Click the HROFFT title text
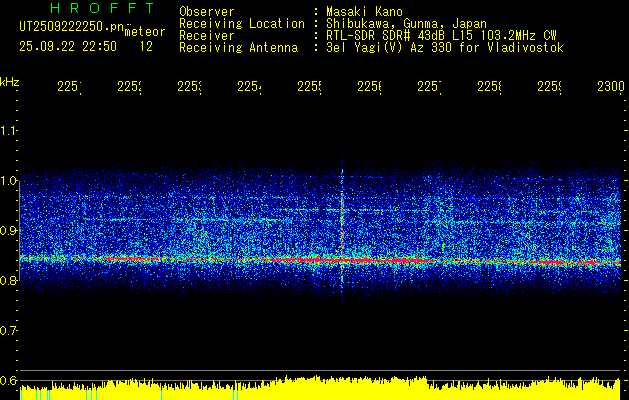 click(x=102, y=8)
